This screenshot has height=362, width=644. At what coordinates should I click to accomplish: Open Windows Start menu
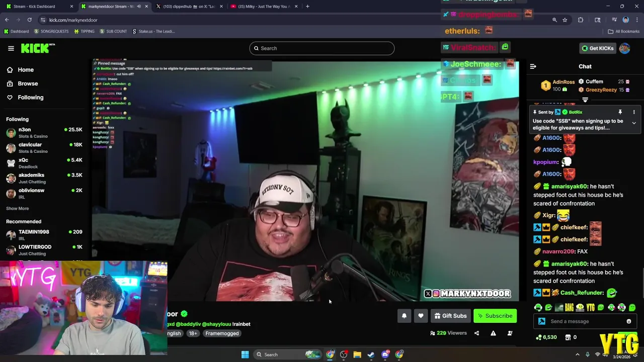point(245,354)
